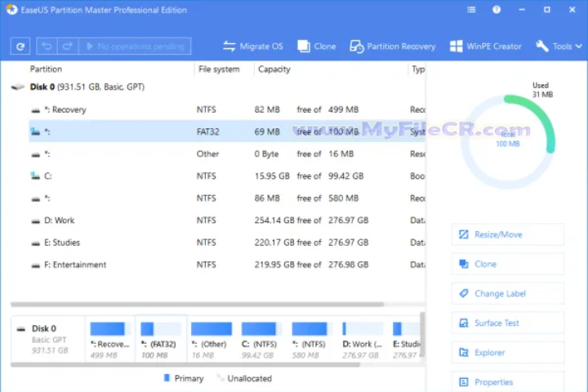Select the E: Studies block in disk map
Image resolution: width=588 pixels, height=392 pixels.
point(406,340)
